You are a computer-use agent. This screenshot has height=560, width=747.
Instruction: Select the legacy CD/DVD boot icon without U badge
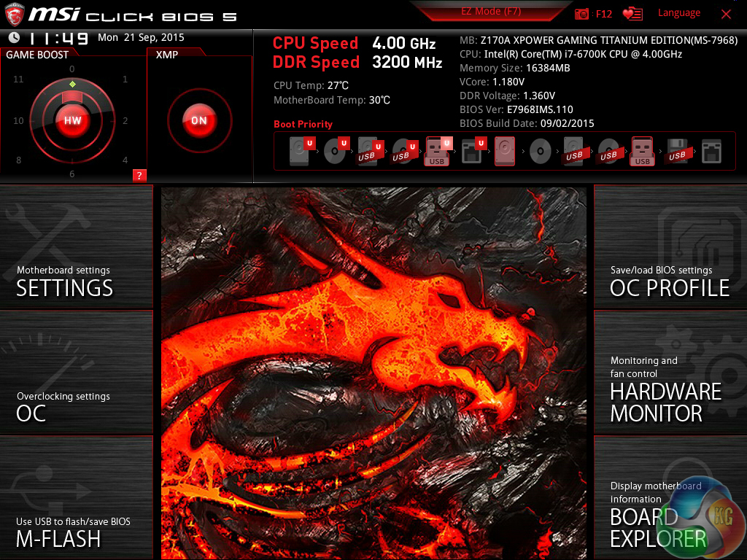pyautogui.click(x=541, y=152)
